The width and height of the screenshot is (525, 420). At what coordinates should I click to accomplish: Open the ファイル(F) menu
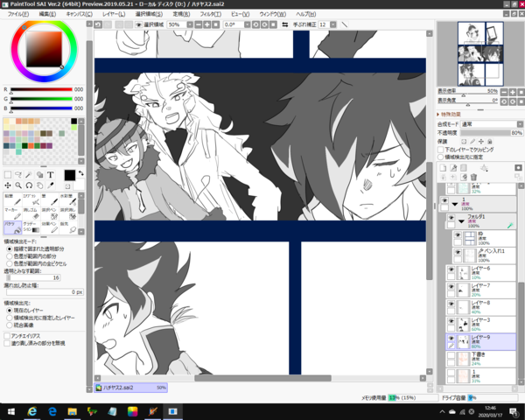18,14
